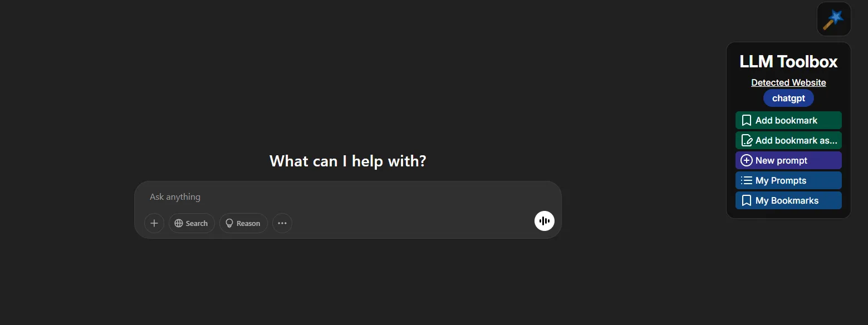The height and width of the screenshot is (325, 868).
Task: Click the list icon beside My Prompts
Action: (747, 180)
